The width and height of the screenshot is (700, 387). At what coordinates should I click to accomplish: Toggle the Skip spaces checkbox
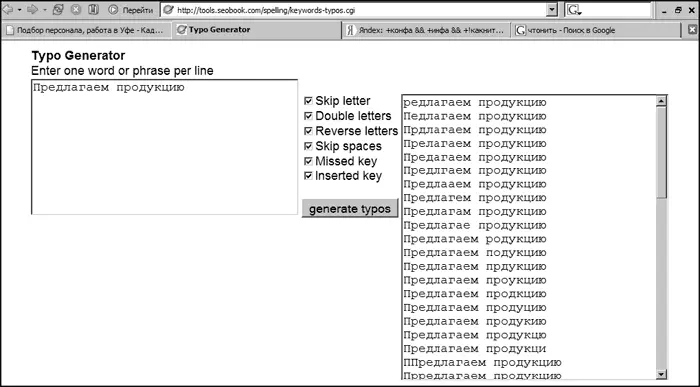pos(308,146)
